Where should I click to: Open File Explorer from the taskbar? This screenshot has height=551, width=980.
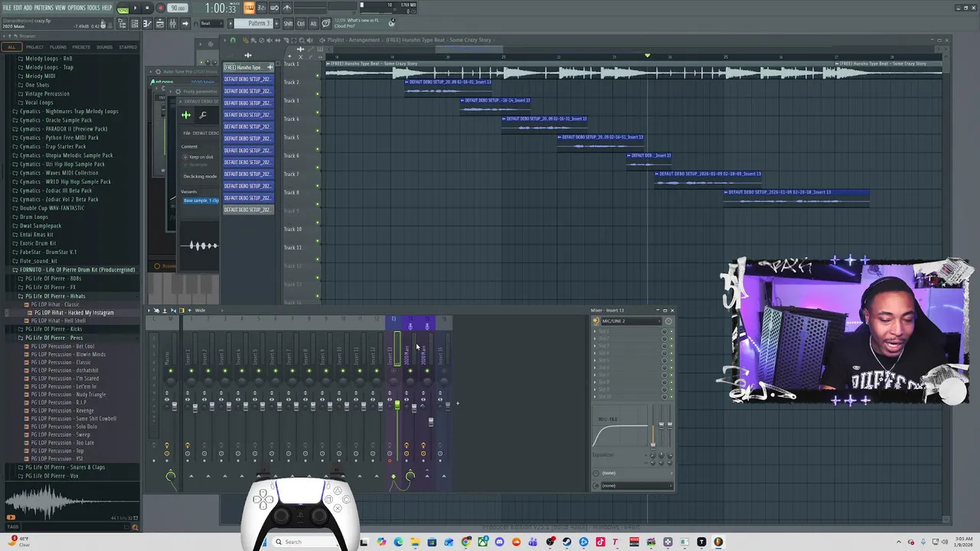click(415, 542)
